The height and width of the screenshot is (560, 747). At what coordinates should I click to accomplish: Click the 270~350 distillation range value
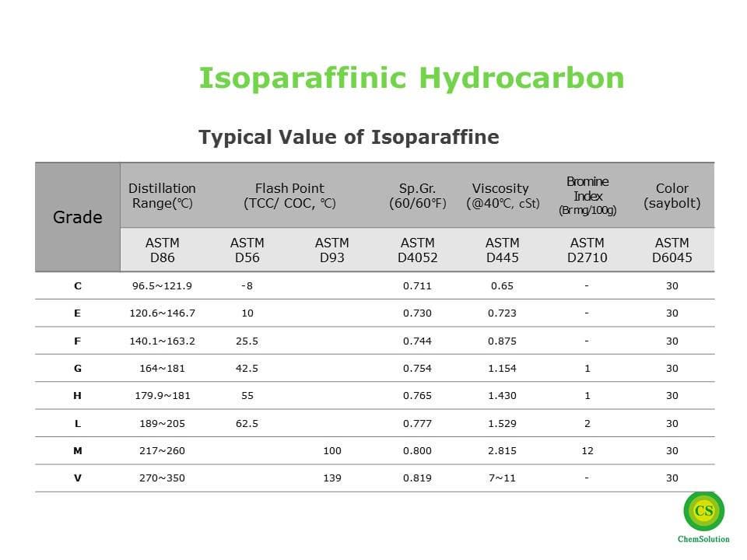pyautogui.click(x=162, y=478)
